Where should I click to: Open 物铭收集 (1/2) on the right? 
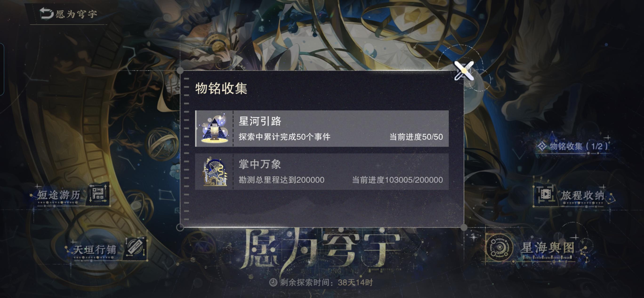[x=573, y=146]
